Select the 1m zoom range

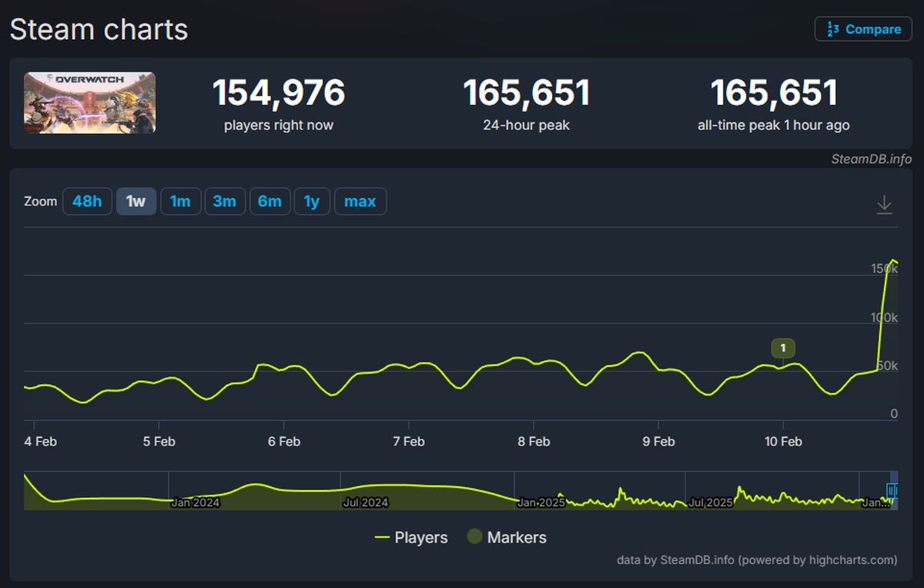point(181,201)
